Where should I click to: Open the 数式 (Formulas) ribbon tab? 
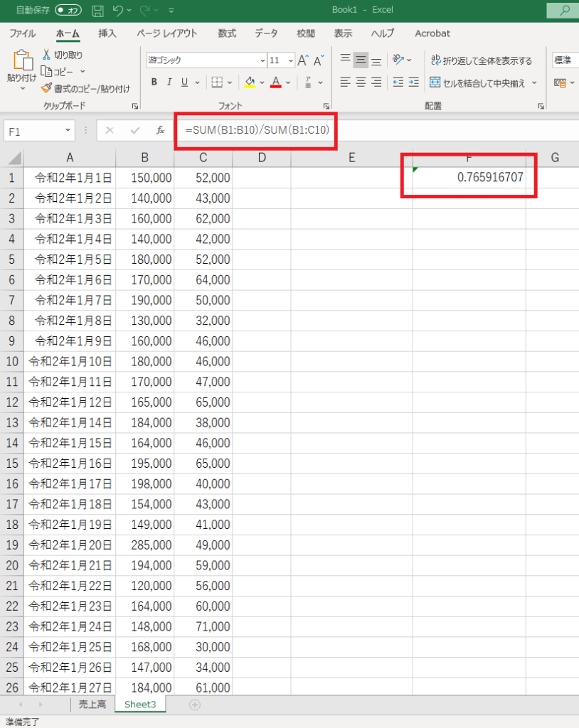coord(227,33)
